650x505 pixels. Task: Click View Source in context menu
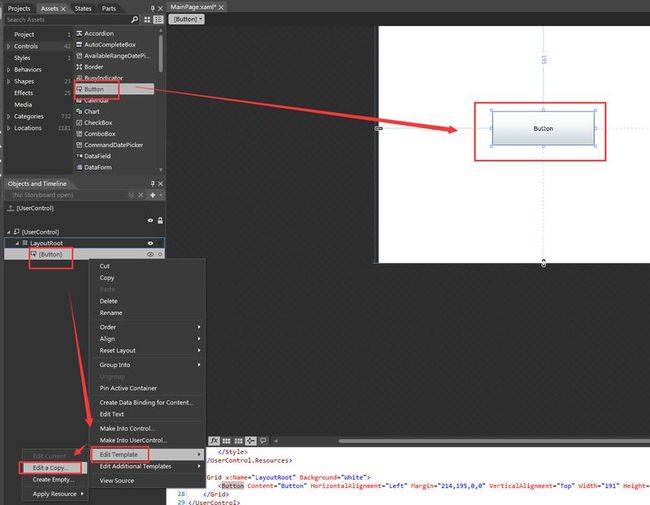[116, 481]
